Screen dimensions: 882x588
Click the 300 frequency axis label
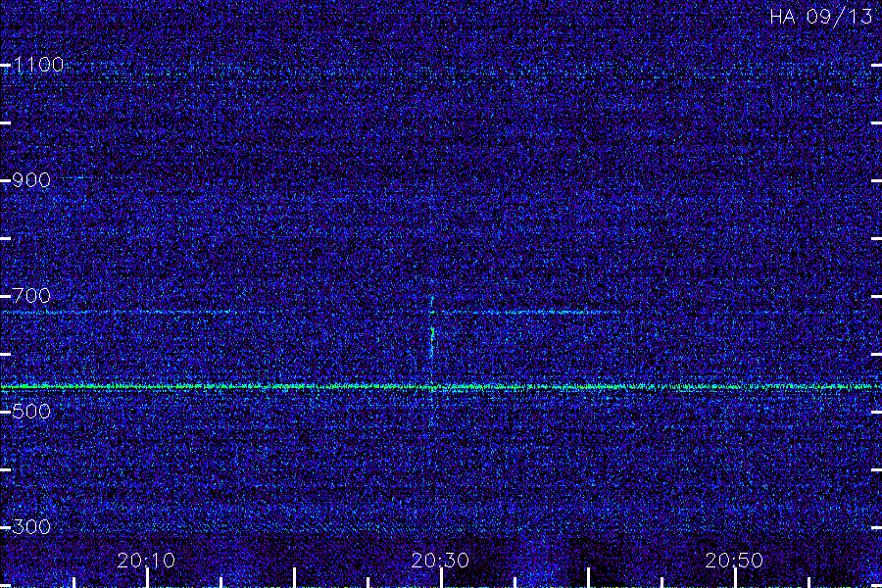pos(31,526)
